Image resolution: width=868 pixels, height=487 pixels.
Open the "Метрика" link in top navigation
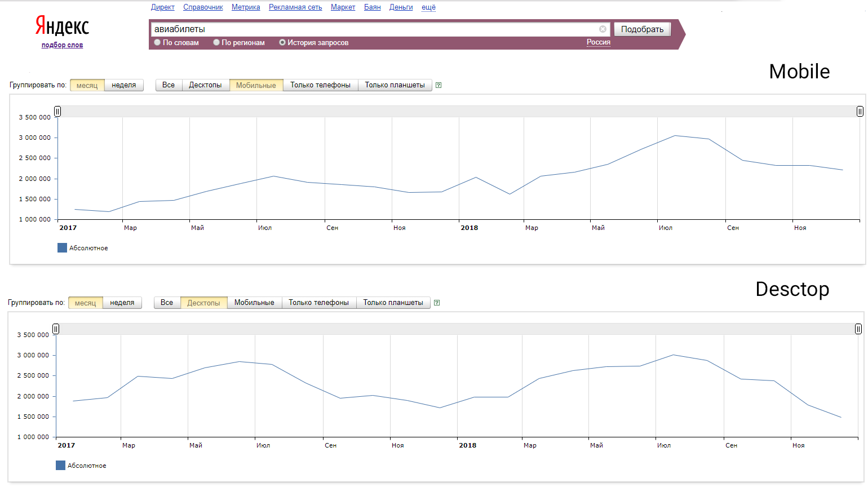click(x=246, y=7)
